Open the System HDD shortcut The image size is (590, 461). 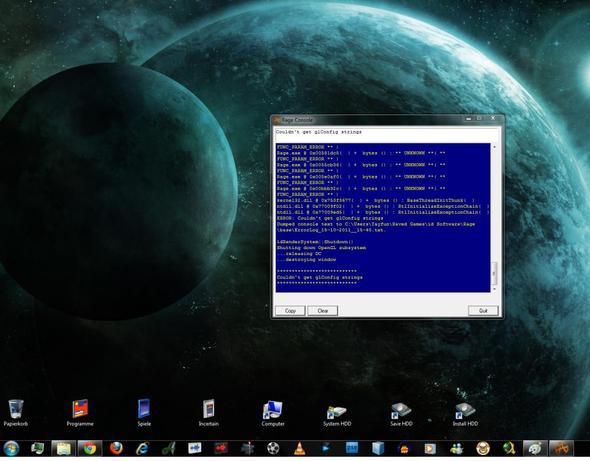[x=337, y=414]
